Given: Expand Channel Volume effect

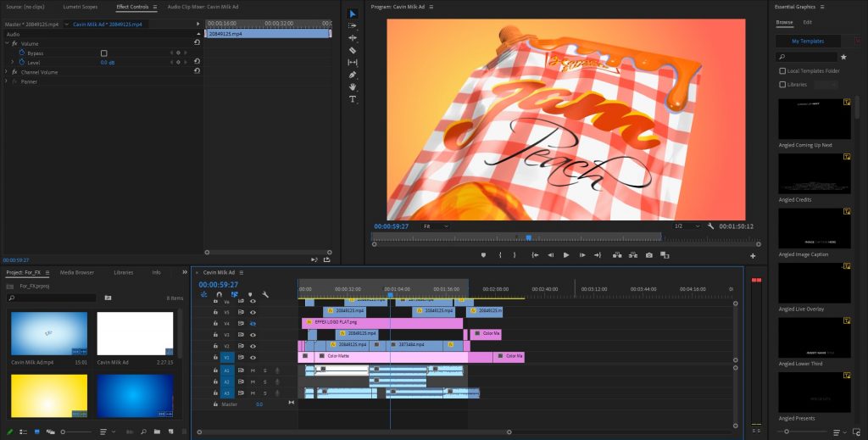Looking at the screenshot, I should pos(7,72).
